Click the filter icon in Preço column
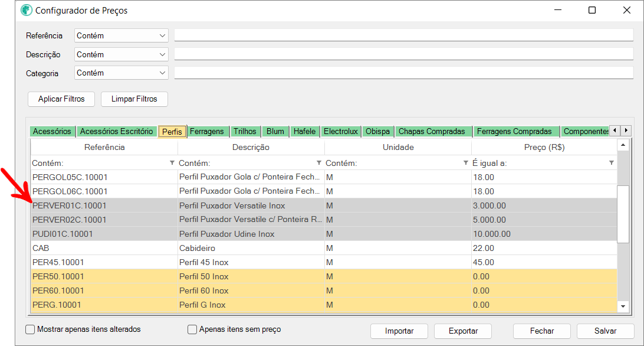The image size is (644, 346). pyautogui.click(x=612, y=163)
